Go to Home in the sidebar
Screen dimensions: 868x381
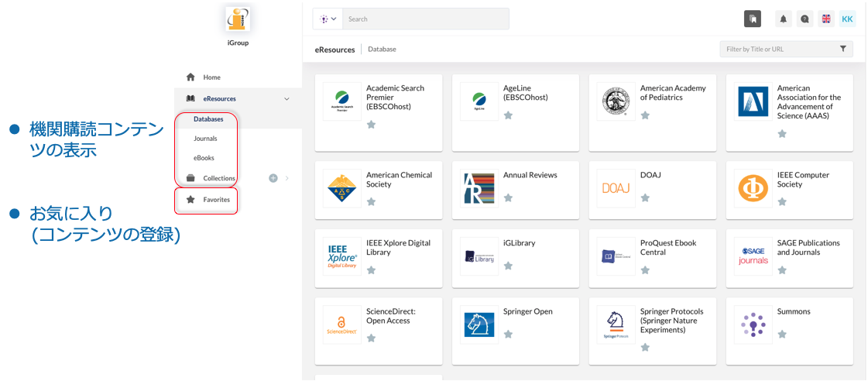tap(211, 77)
